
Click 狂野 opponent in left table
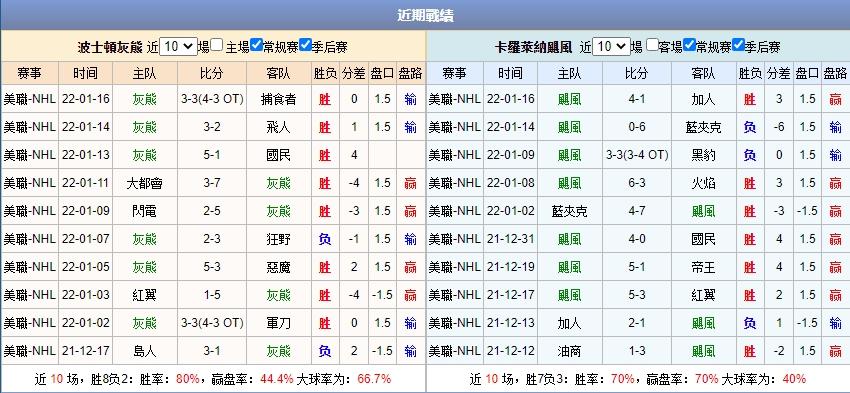tap(279, 239)
